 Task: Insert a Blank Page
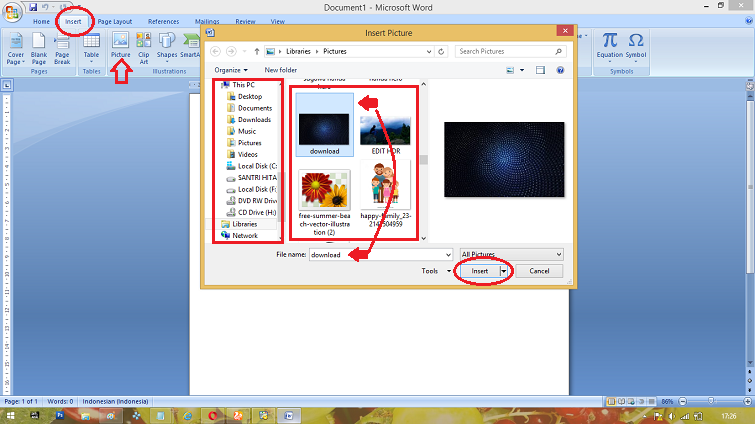(39, 48)
